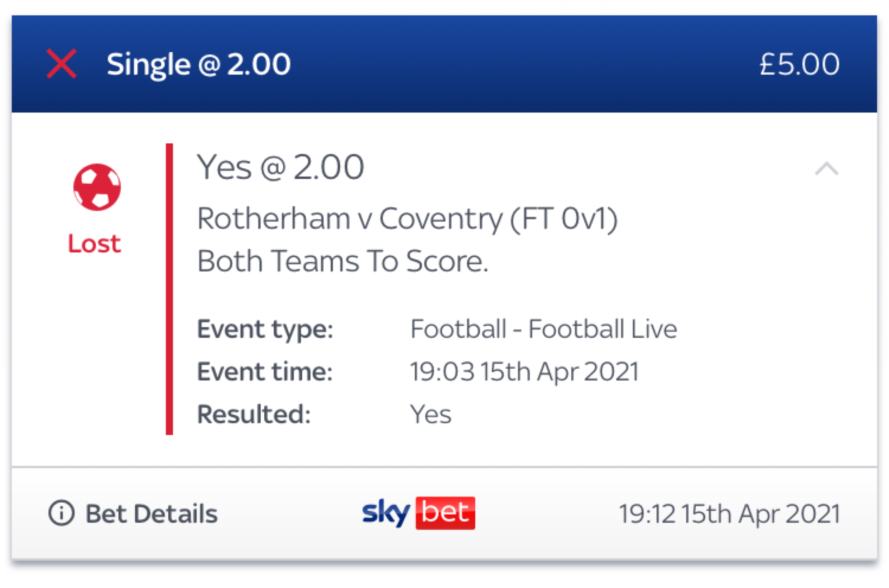The height and width of the screenshot is (588, 889).
Task: Click the info circle icon
Action: (x=61, y=513)
